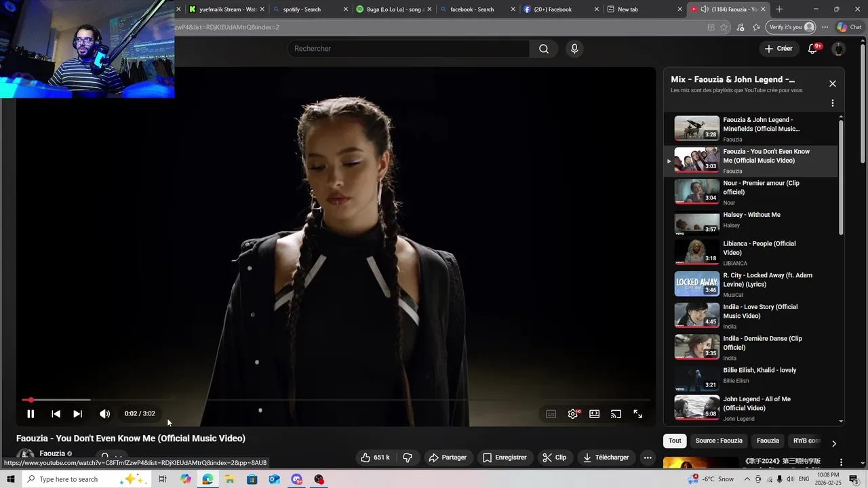Open Outlook from taskbar

tap(274, 479)
